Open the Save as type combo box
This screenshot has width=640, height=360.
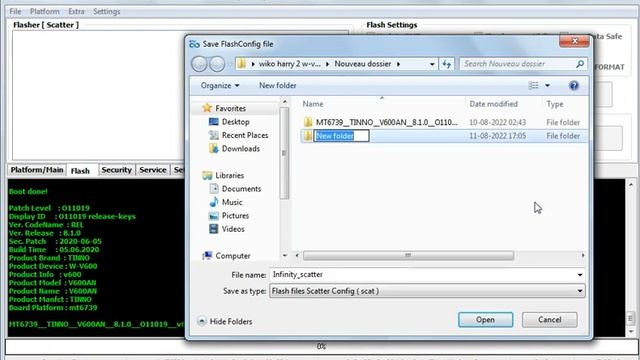[x=427, y=291]
